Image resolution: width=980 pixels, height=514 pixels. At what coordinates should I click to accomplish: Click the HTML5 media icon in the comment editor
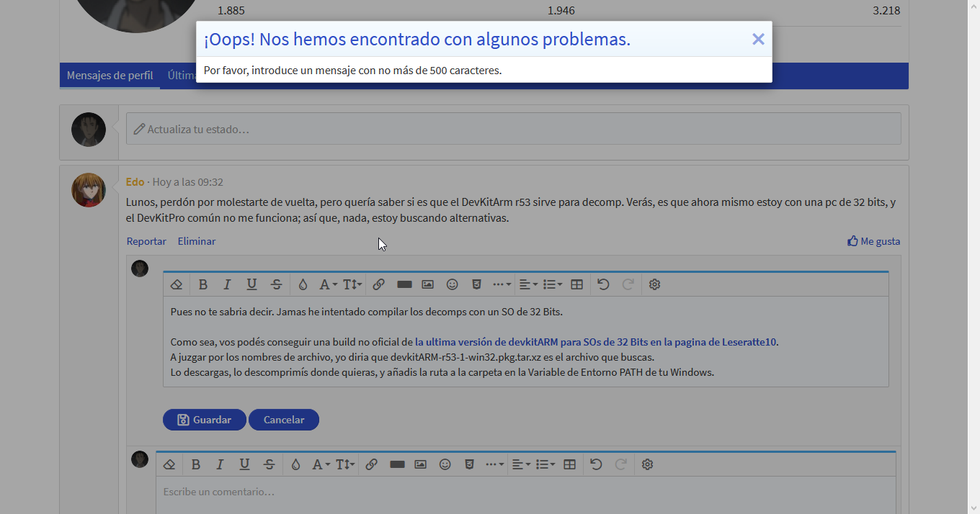tap(469, 464)
